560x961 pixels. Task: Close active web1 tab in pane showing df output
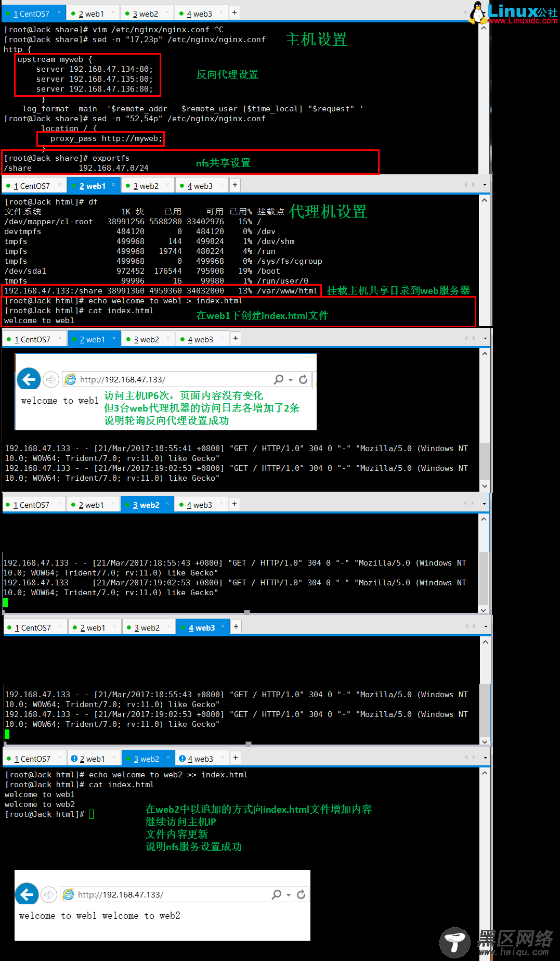113,184
